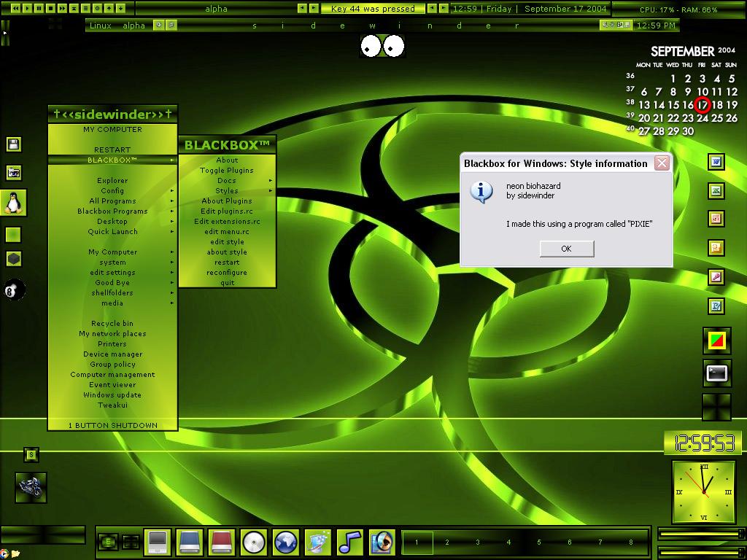Select Toggle Plugins in Blackbox menu
This screenshot has width=747, height=560.
click(227, 171)
